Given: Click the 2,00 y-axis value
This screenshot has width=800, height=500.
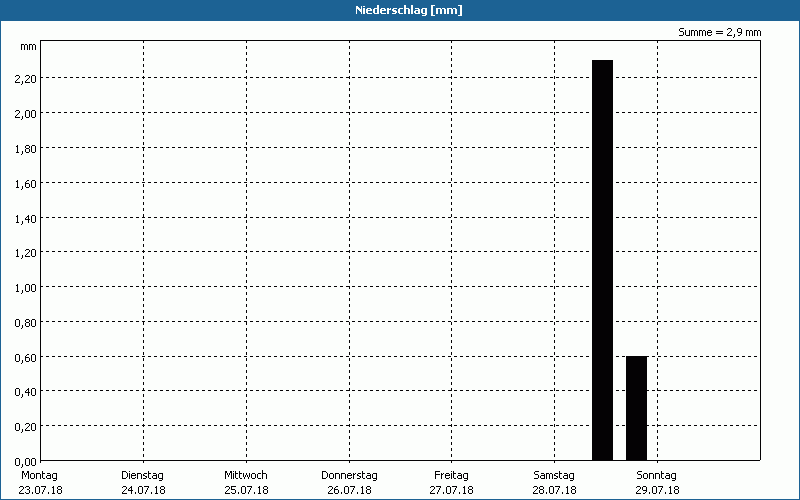Looking at the screenshot, I should [26, 114].
